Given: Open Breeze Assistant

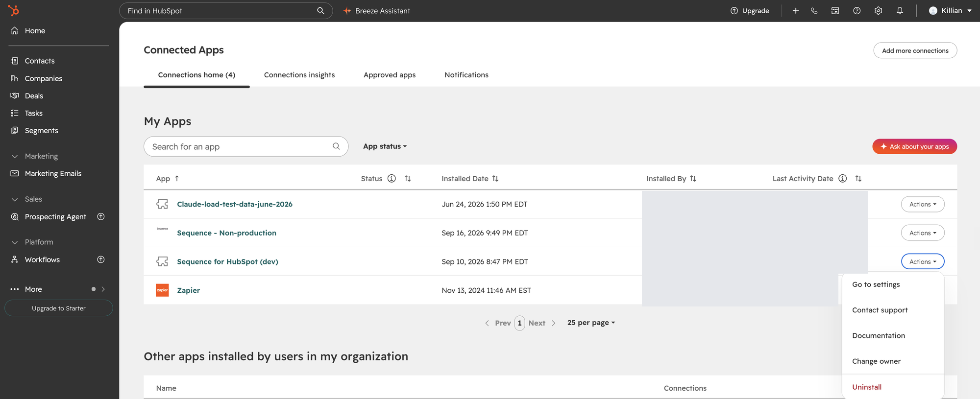Looking at the screenshot, I should [x=377, y=11].
